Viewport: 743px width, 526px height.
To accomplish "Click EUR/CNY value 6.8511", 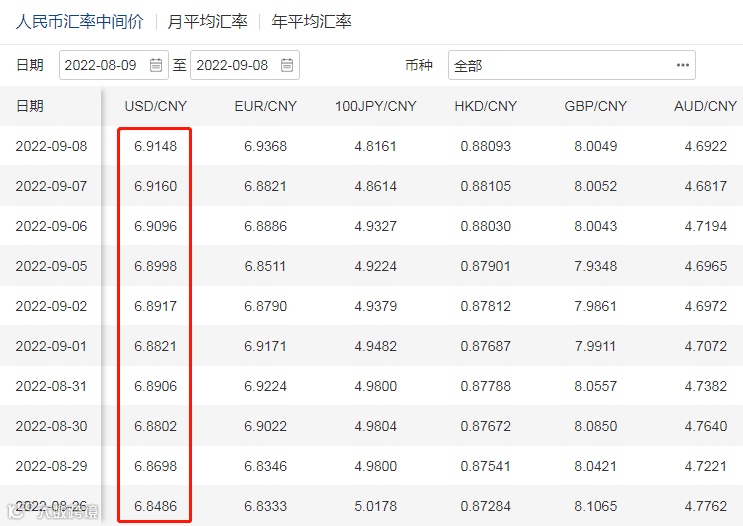I will pyautogui.click(x=265, y=266).
